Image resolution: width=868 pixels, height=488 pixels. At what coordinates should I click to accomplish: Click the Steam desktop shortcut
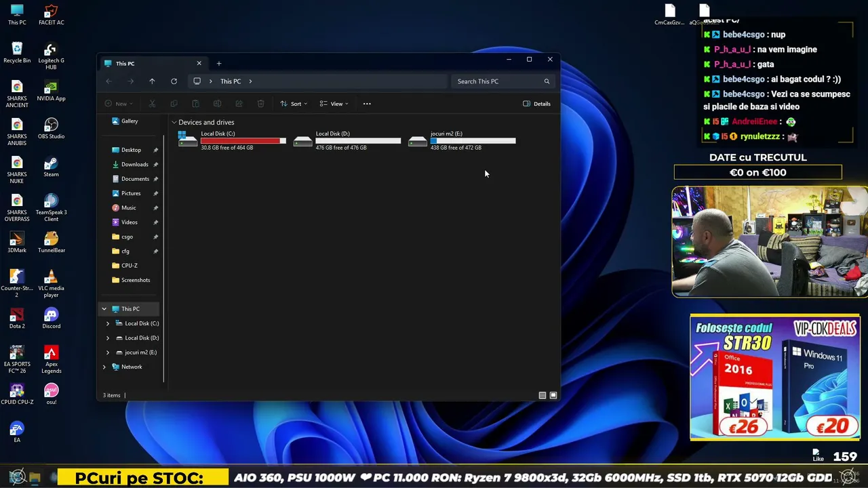tap(51, 167)
